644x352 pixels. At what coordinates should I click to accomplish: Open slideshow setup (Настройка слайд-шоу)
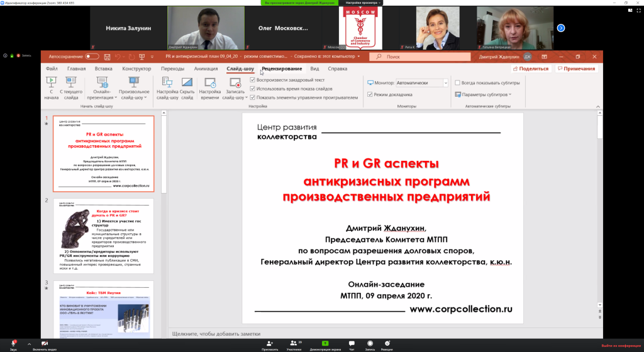[167, 82]
